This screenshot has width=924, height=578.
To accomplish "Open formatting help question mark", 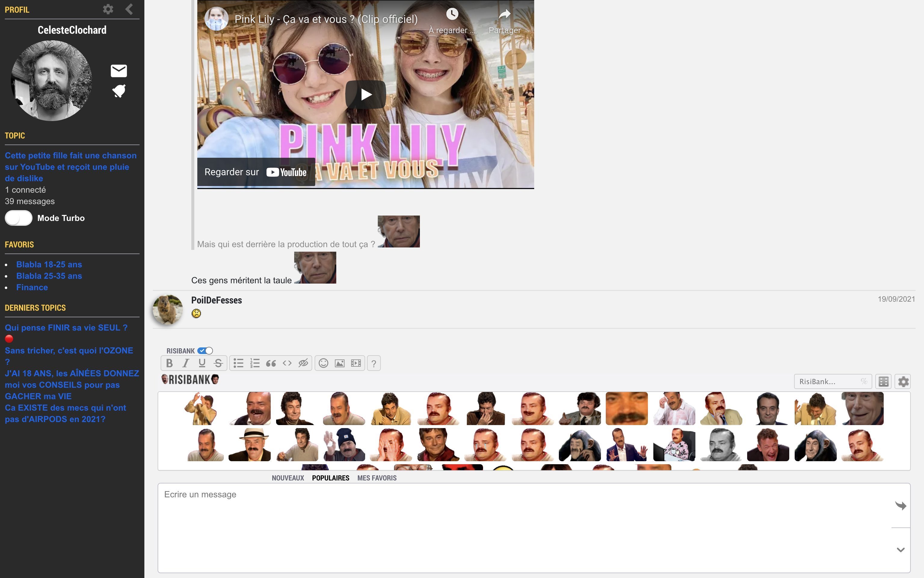I will (x=374, y=363).
